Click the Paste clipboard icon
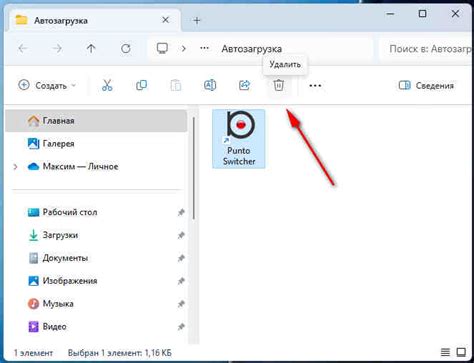Screen dimensions: 474x363 coord(176,85)
